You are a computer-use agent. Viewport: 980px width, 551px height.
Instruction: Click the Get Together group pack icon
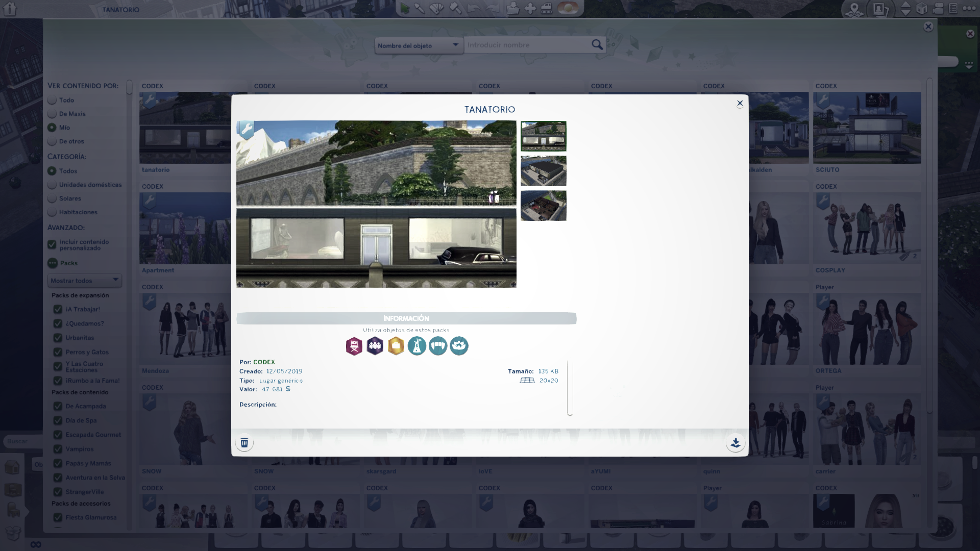(x=375, y=346)
